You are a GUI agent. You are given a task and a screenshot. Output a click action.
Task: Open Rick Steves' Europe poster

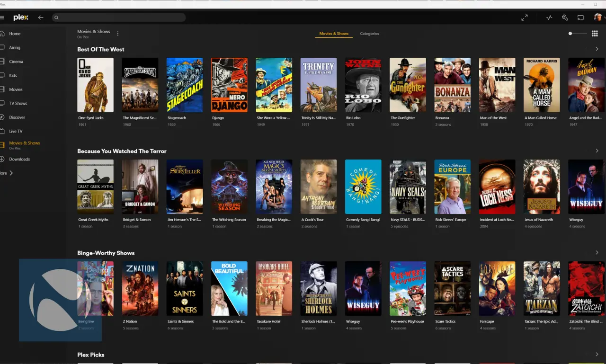pyautogui.click(x=453, y=187)
